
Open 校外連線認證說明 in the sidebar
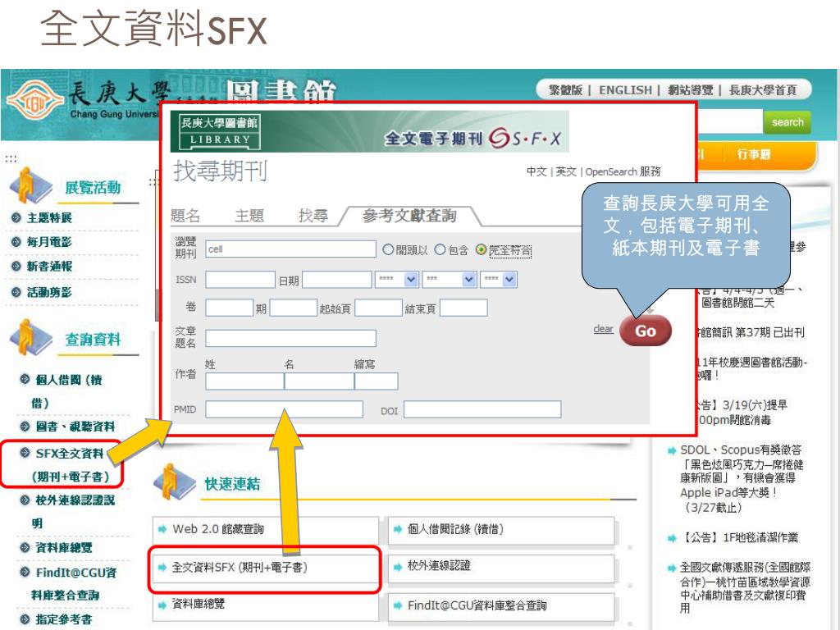pos(73,512)
